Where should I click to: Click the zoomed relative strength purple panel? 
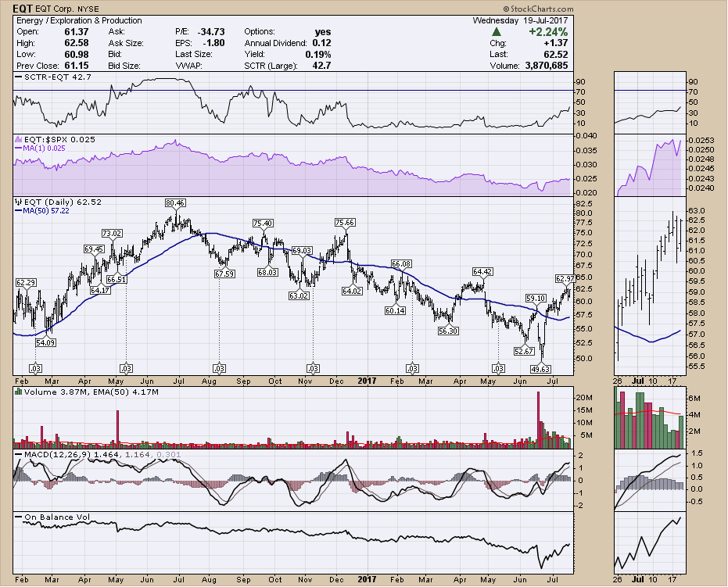[x=650, y=165]
